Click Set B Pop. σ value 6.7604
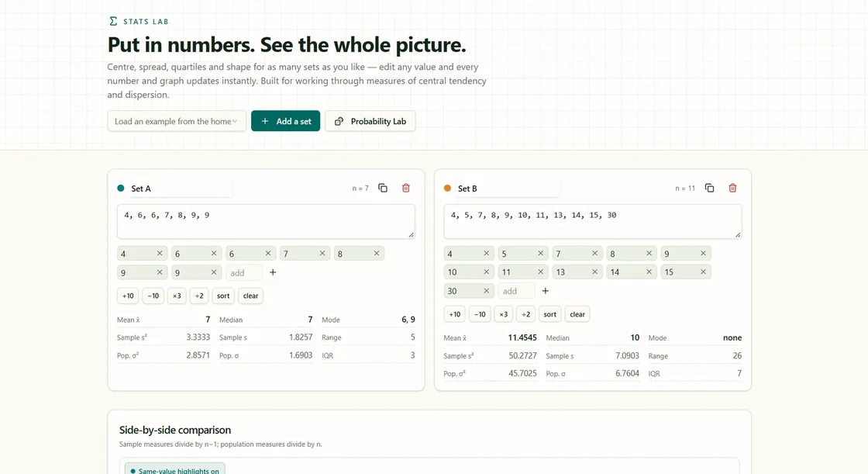The height and width of the screenshot is (474, 868). [627, 373]
